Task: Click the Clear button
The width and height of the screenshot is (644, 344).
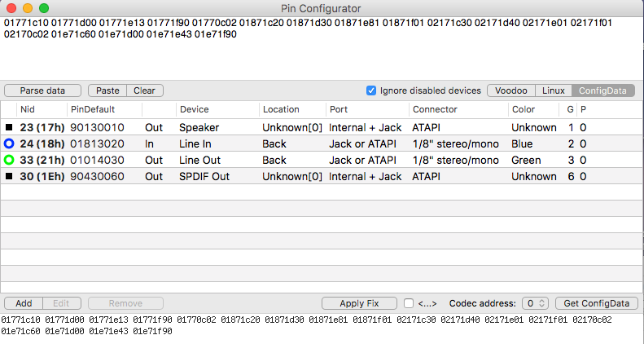Action: pyautogui.click(x=144, y=90)
